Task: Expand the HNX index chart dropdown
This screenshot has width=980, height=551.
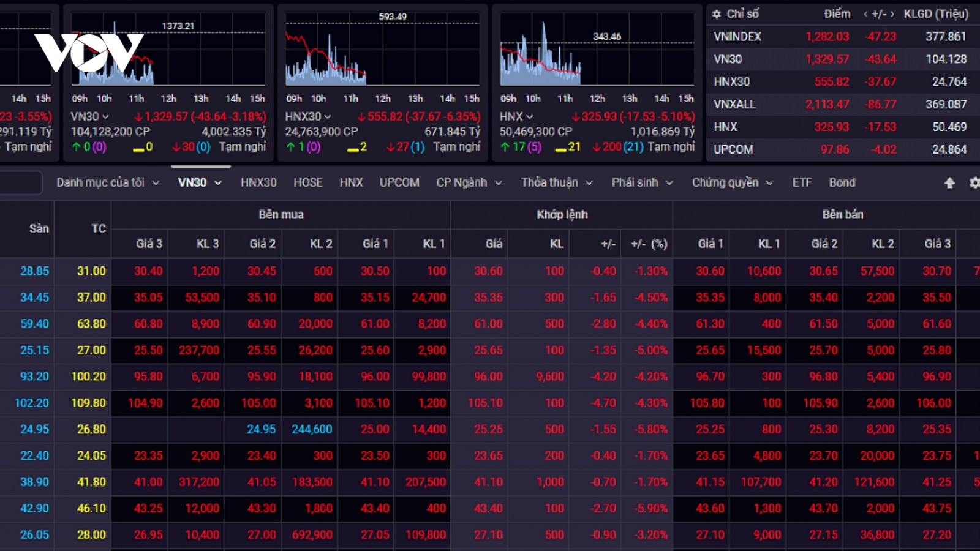Action: pos(529,116)
